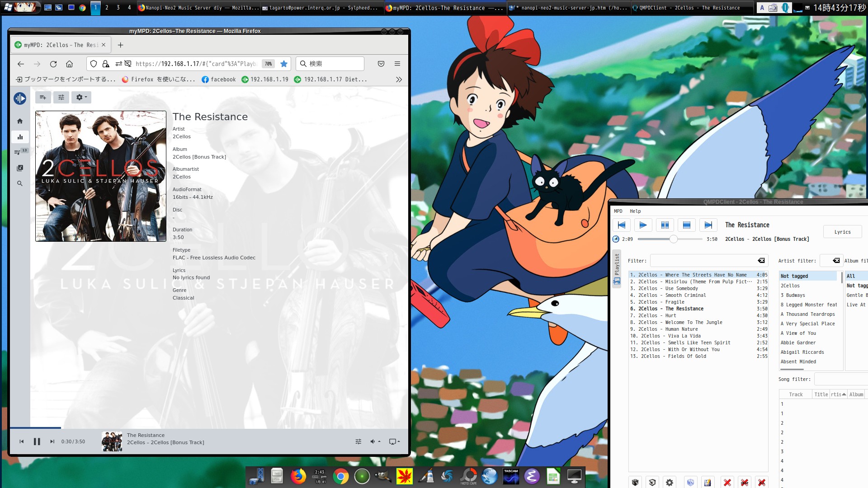Open the Help menu in QMPDClient

click(x=635, y=211)
